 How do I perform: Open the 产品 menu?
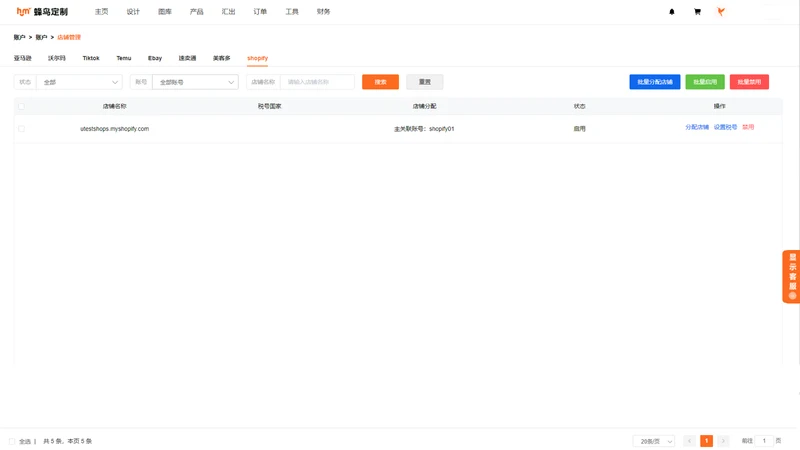tap(196, 12)
